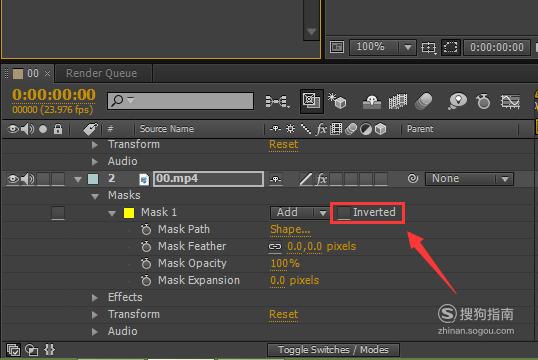The image size is (538, 360).
Task: Toggle Mask Expansion stopwatch
Action: (x=146, y=280)
